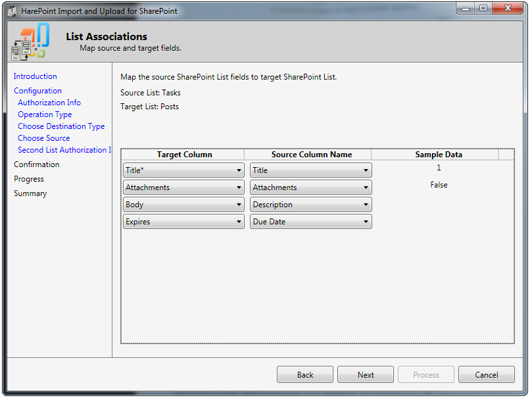This screenshot has width=532, height=402.
Task: Select the Summary step label
Action: [30, 193]
